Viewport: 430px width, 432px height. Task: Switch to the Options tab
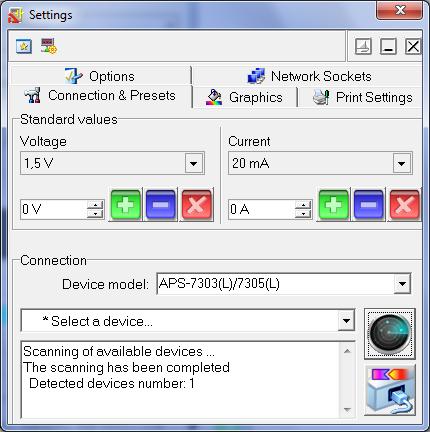[100, 76]
